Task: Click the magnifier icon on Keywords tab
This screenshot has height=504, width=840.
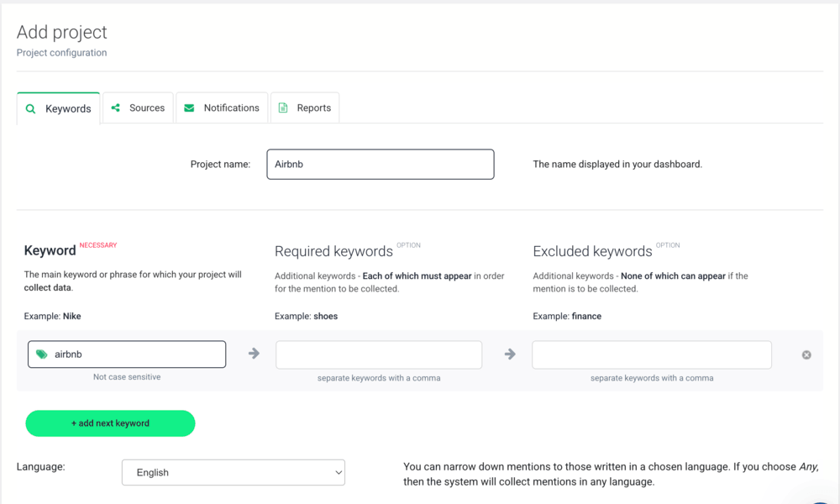Action: click(x=31, y=109)
